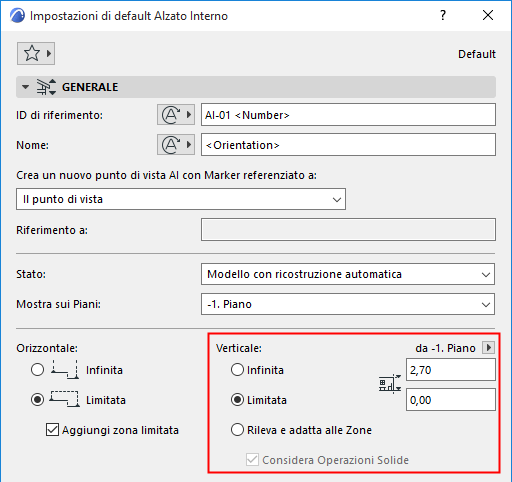Collapse the GENERALE panel
This screenshot has width=512, height=482.
[25, 87]
